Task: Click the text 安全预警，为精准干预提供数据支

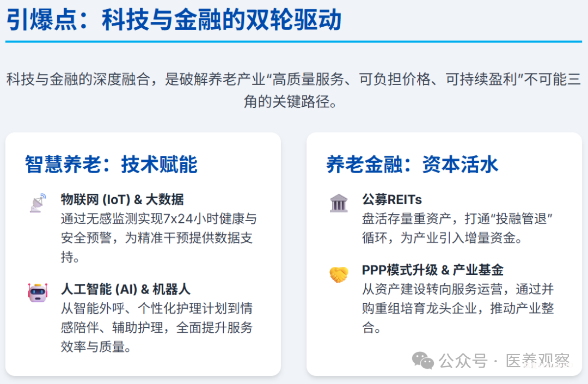Action: click(x=157, y=237)
